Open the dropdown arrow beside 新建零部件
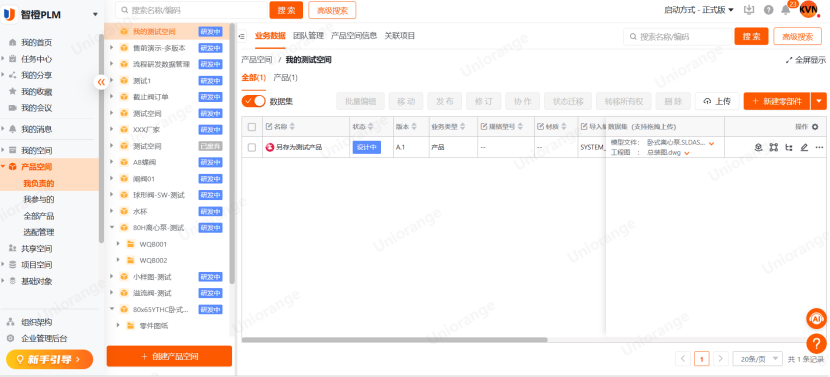The image size is (830, 377). coord(819,101)
